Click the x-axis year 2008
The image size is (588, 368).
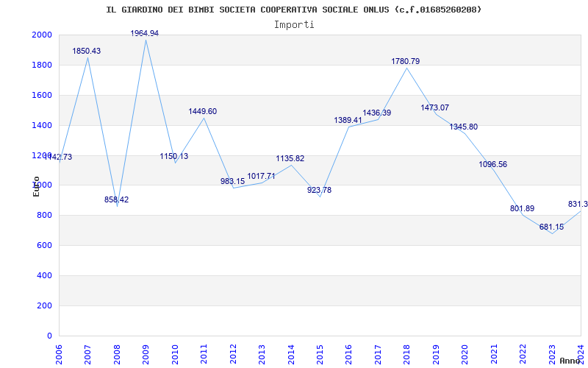(118, 354)
